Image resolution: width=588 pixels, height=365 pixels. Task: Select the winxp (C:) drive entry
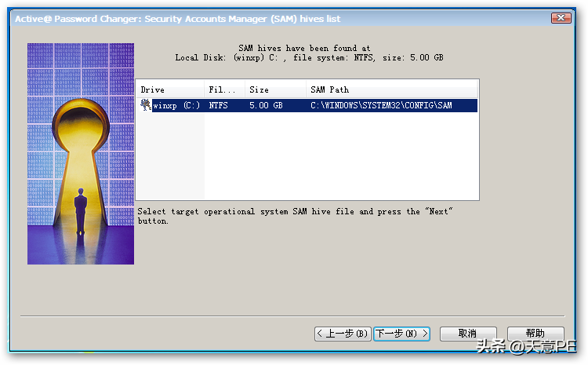click(176, 105)
